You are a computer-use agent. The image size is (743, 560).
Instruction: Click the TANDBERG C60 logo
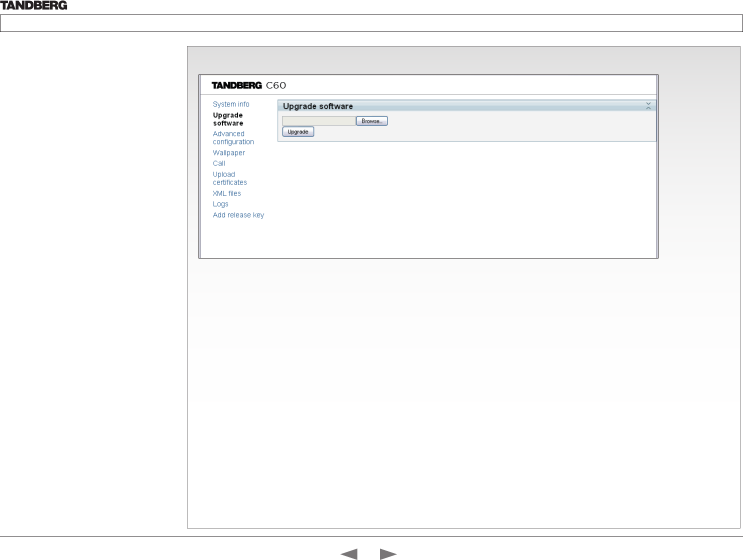249,85
